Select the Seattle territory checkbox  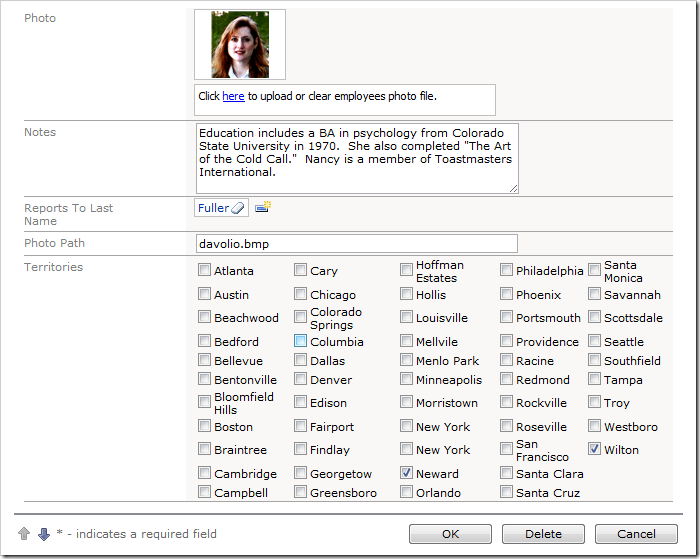(x=595, y=341)
